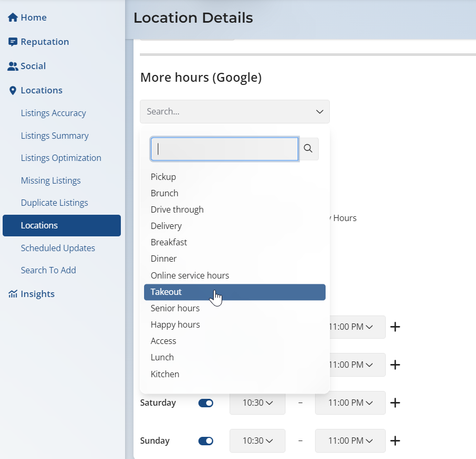
Task: Open Sunday closing time 11:00 PM dropdown
Action: pyautogui.click(x=350, y=441)
